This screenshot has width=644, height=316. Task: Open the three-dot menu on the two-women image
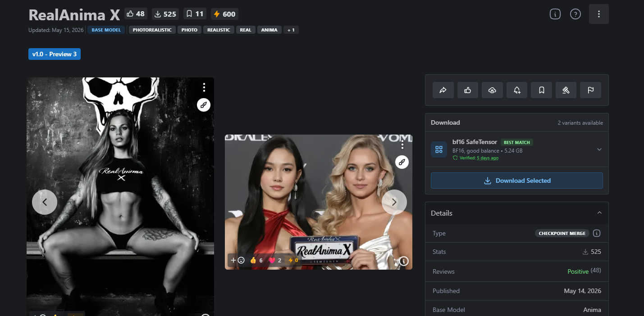click(x=402, y=144)
